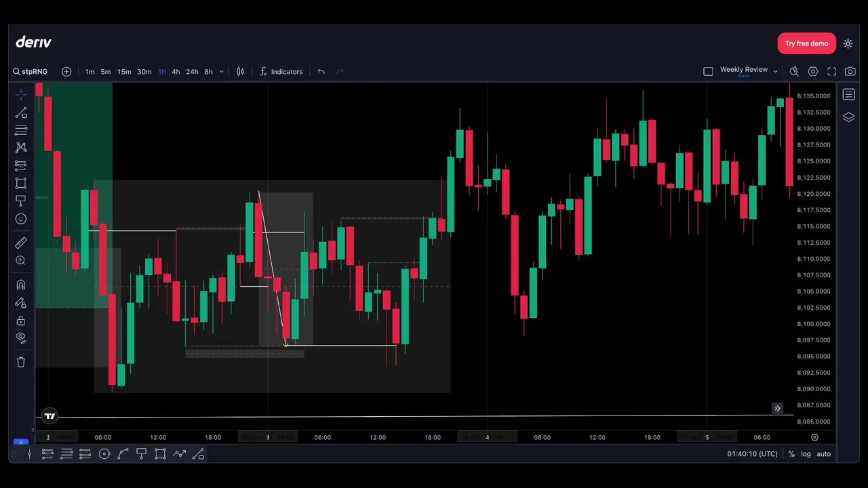Undo the last chart action
Viewport: 868px width, 488px height.
tap(321, 71)
